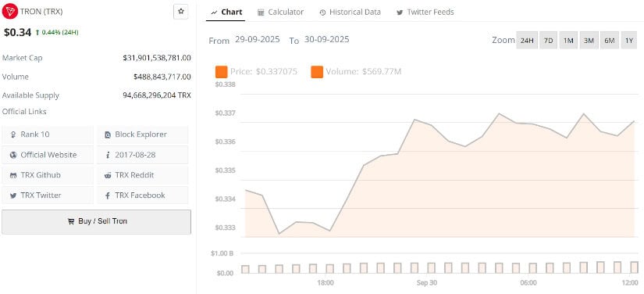This screenshot has width=644, height=294.
Task: Set zoom to 6M
Action: (609, 41)
